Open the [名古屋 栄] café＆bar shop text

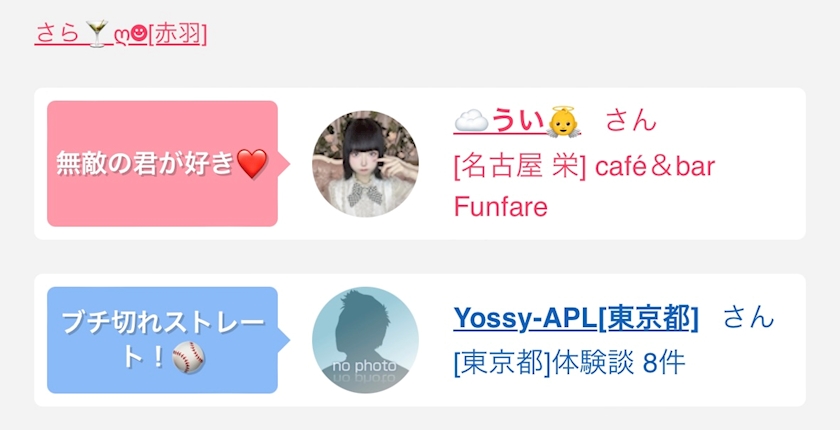coord(584,167)
